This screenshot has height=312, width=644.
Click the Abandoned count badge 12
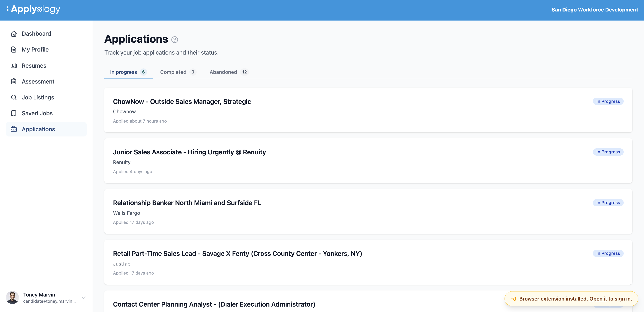[x=244, y=72]
